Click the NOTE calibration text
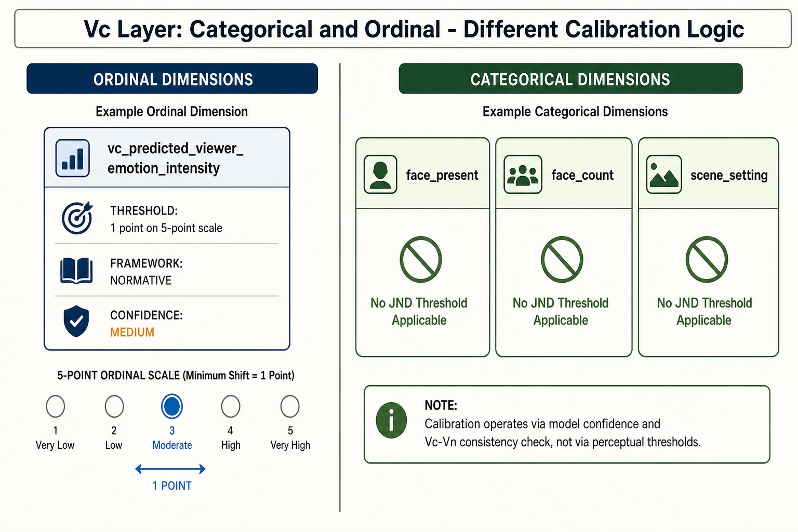This screenshot has width=798, height=532. click(x=563, y=433)
